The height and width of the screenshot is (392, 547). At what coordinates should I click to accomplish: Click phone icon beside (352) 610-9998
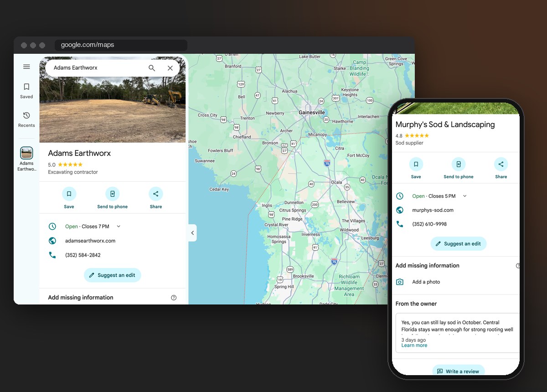point(400,224)
